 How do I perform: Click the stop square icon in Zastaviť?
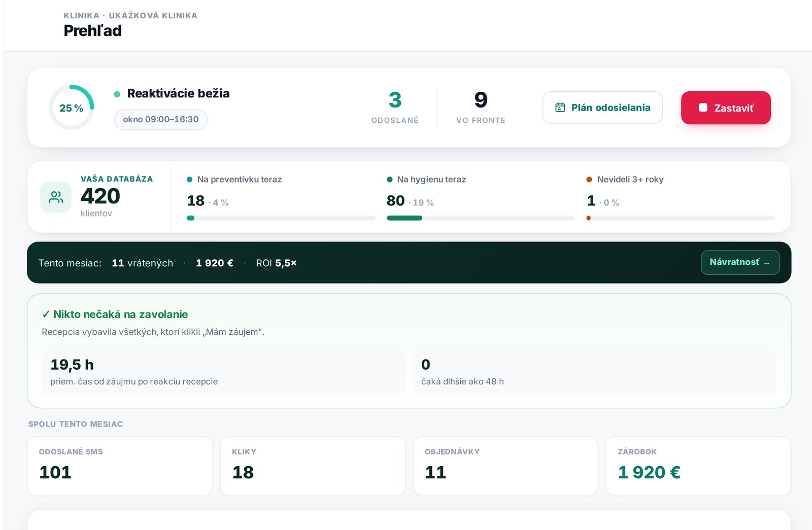(x=703, y=108)
